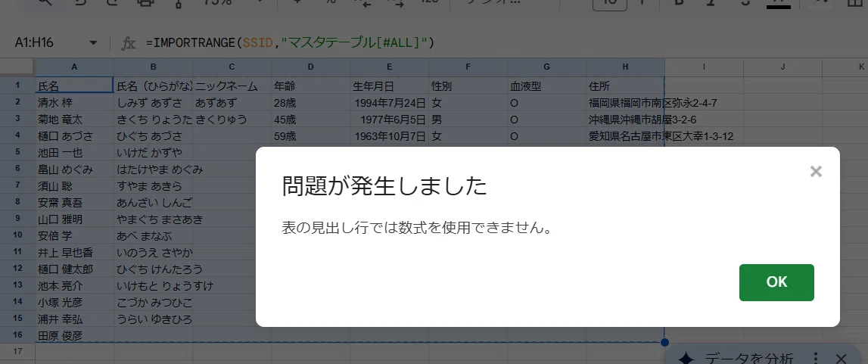Click the date cell 1963年10月7日
The height and width of the screenshot is (364, 868).
[x=389, y=135]
